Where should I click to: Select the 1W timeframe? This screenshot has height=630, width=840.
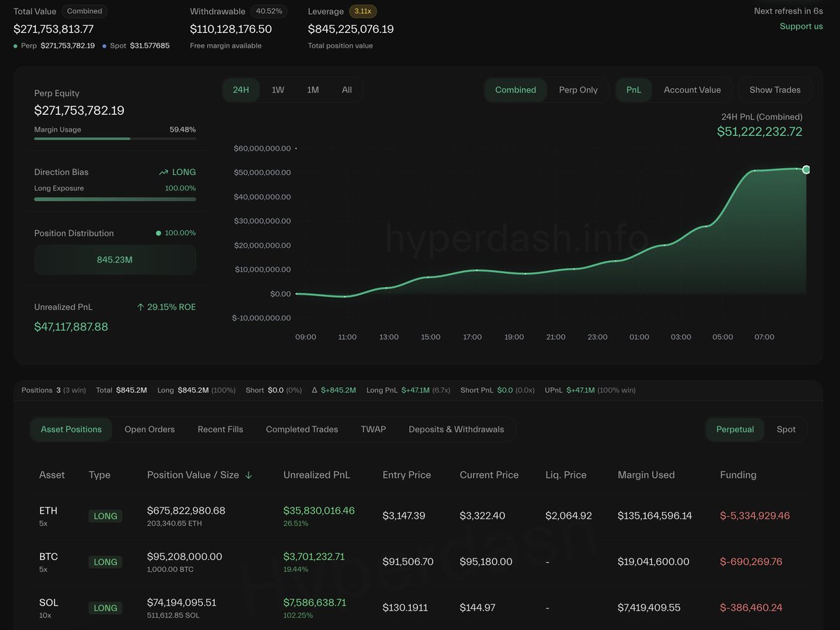[x=276, y=90]
